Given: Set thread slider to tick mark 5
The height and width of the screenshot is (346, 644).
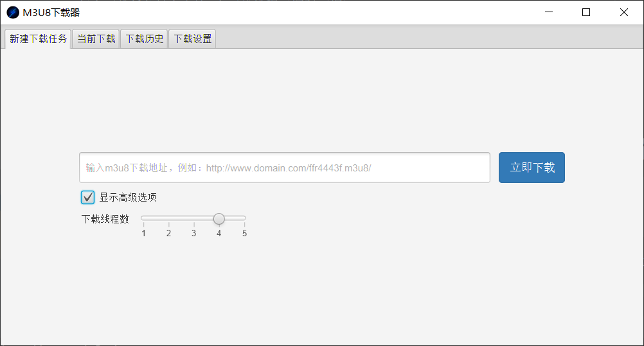Looking at the screenshot, I should [x=244, y=219].
